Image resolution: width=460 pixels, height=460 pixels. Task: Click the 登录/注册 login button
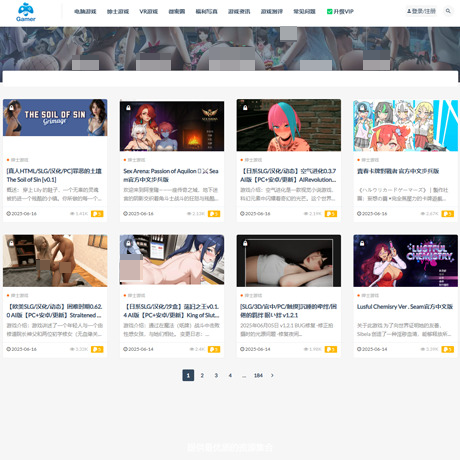click(x=421, y=11)
